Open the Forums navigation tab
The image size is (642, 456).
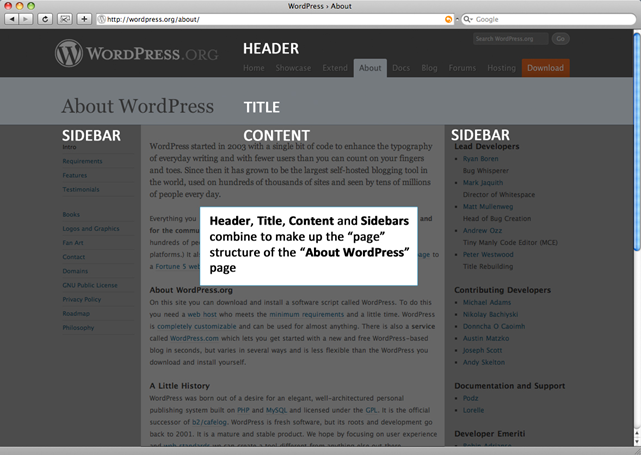[462, 68]
